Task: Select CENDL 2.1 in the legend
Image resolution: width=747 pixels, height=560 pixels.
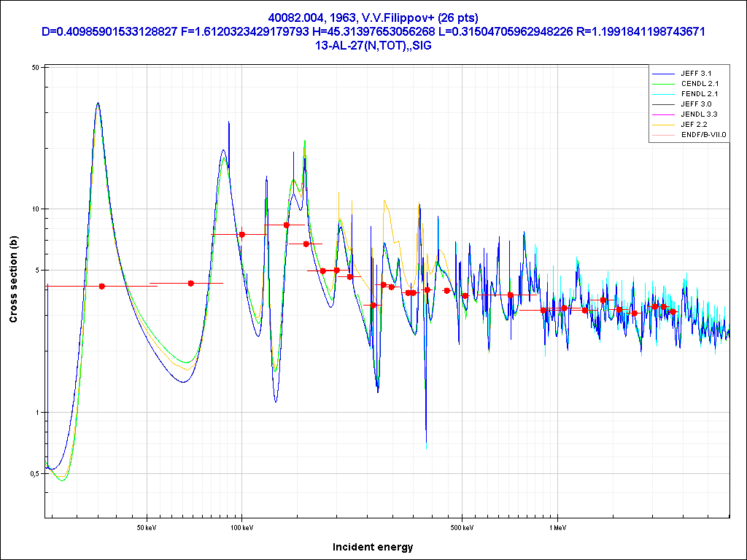Action: (x=699, y=84)
